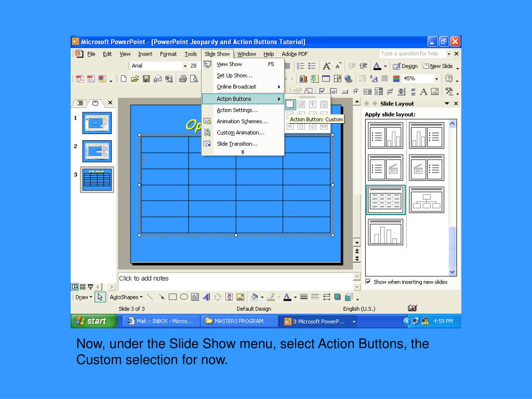Image resolution: width=532 pixels, height=399 pixels.
Task: Open the Fill Color dropdown arrow
Action: click(262, 298)
